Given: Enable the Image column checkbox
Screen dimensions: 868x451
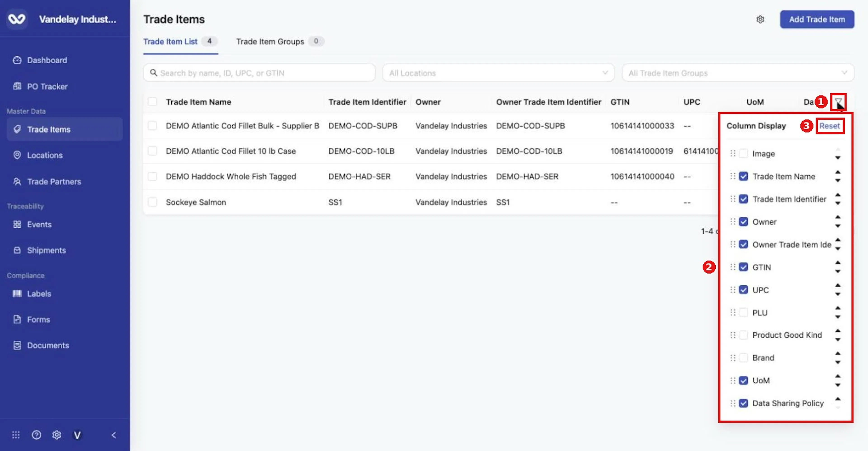Looking at the screenshot, I should point(743,153).
